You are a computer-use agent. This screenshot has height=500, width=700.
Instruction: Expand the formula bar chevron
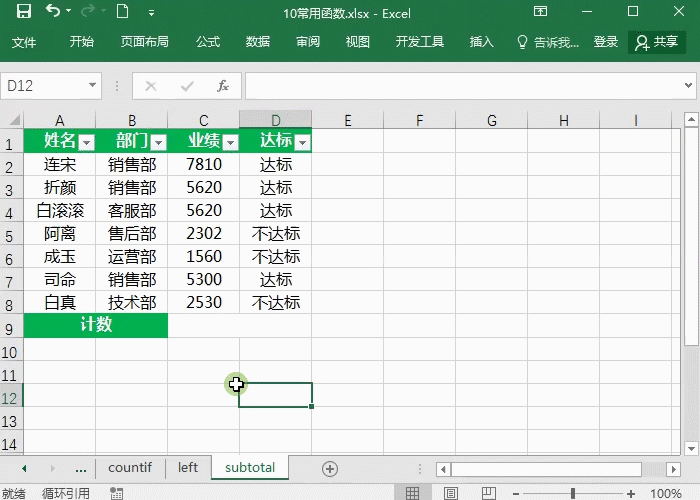click(x=688, y=85)
